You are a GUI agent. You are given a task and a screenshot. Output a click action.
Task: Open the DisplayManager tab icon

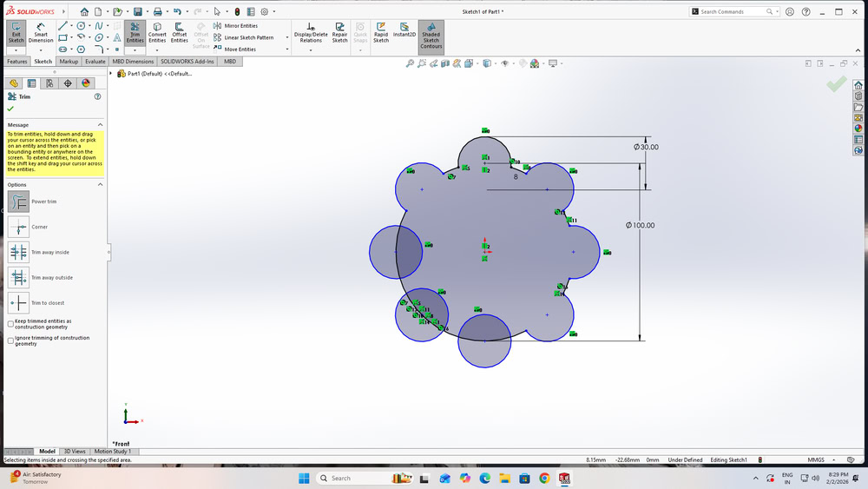(86, 83)
